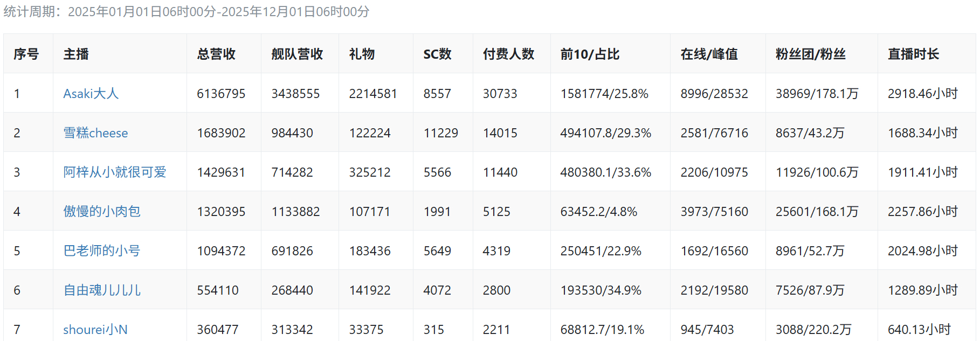Select the 礼物 column header
Image resolution: width=980 pixels, height=341 pixels.
(362, 54)
